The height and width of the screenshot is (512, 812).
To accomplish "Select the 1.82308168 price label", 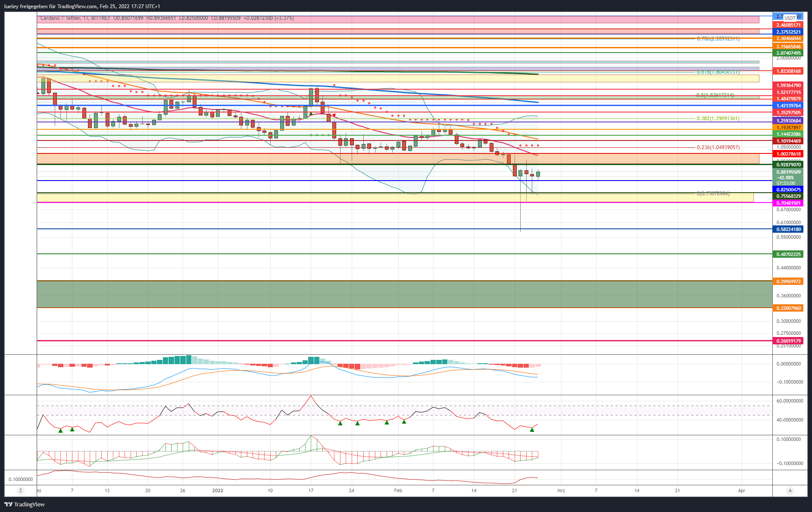I will pos(788,71).
